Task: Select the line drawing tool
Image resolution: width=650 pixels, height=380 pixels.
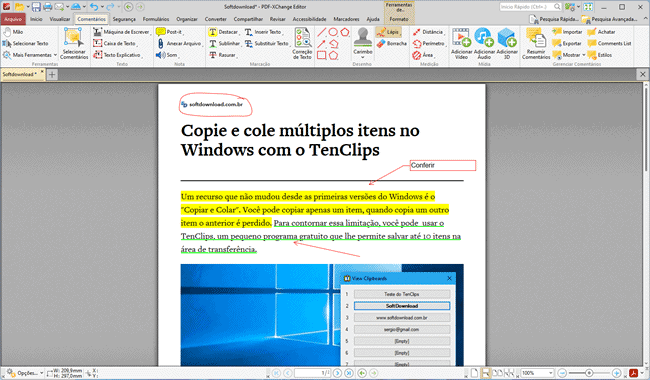Action: pyautogui.click(x=321, y=32)
